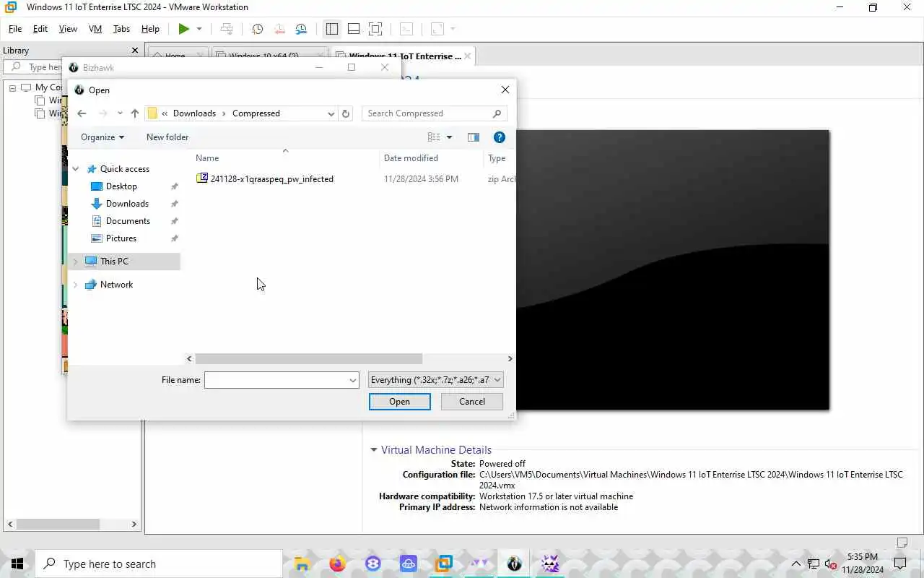This screenshot has height=578, width=924.
Task: Open the Edit menu in VMware
Action: (x=40, y=29)
